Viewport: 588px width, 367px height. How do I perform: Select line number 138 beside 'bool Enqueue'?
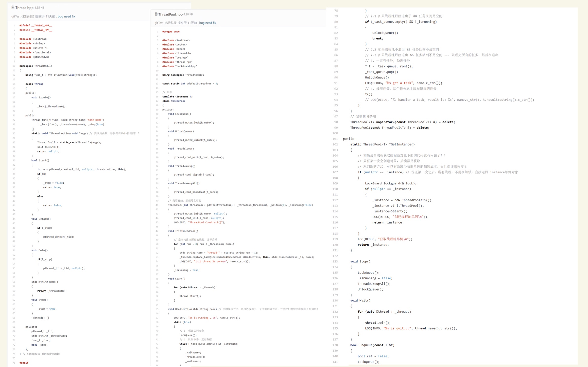pyautogui.click(x=335, y=345)
